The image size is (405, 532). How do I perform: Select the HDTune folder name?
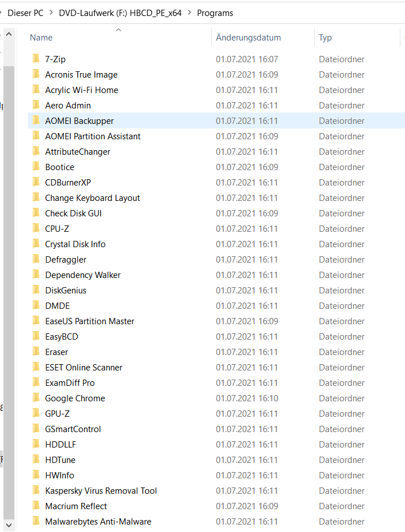click(60, 460)
